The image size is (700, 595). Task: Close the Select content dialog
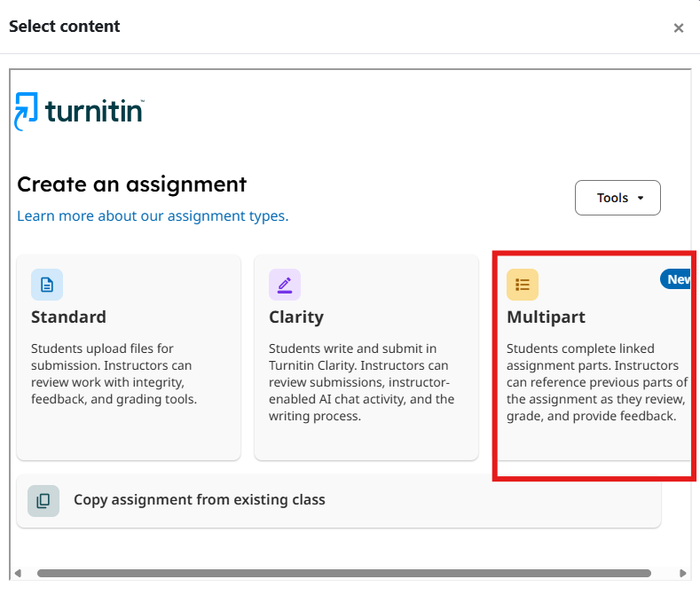(x=679, y=28)
